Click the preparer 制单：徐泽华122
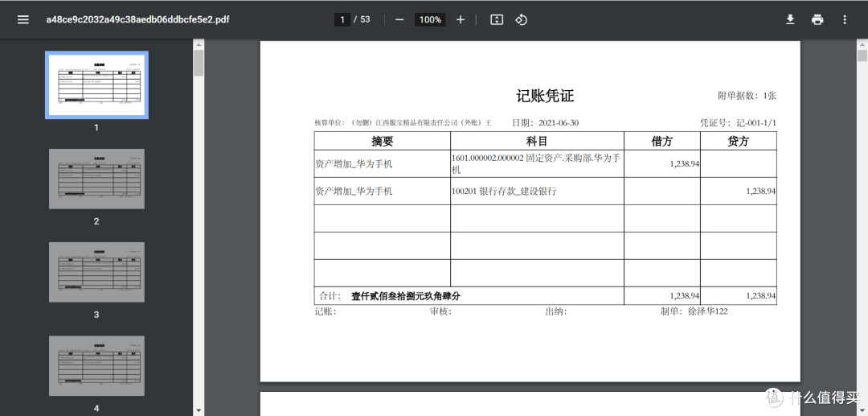 pos(694,311)
